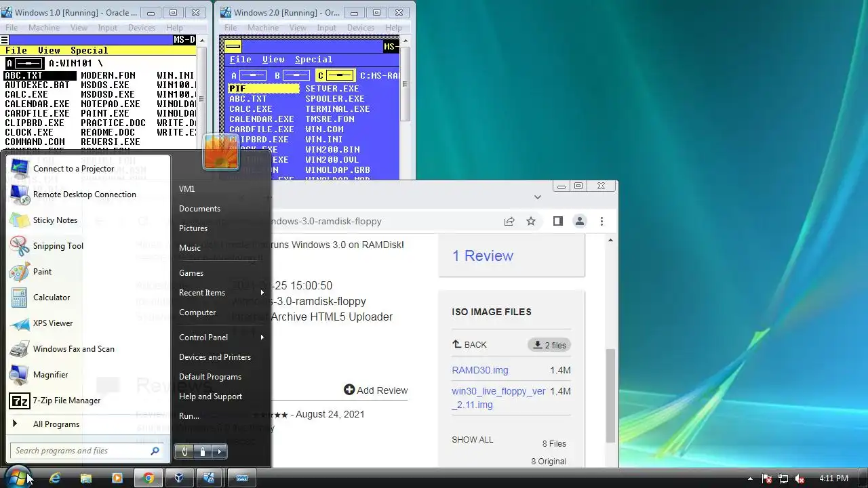Open Documents from Start menu
This screenshot has width=868, height=488.
[199, 209]
